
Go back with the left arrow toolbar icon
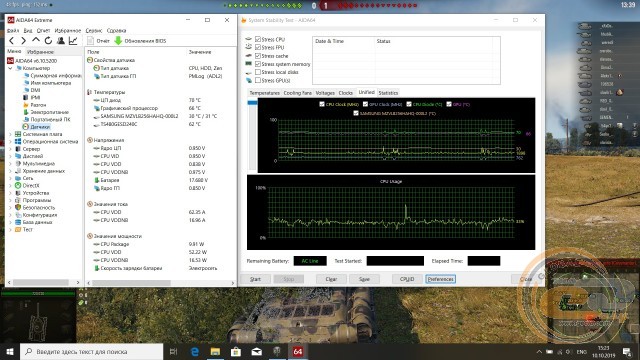tap(11, 40)
